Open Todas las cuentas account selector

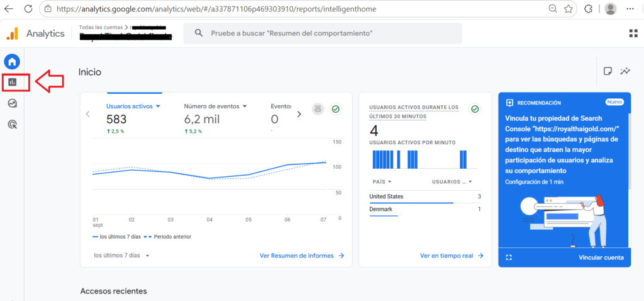101,27
